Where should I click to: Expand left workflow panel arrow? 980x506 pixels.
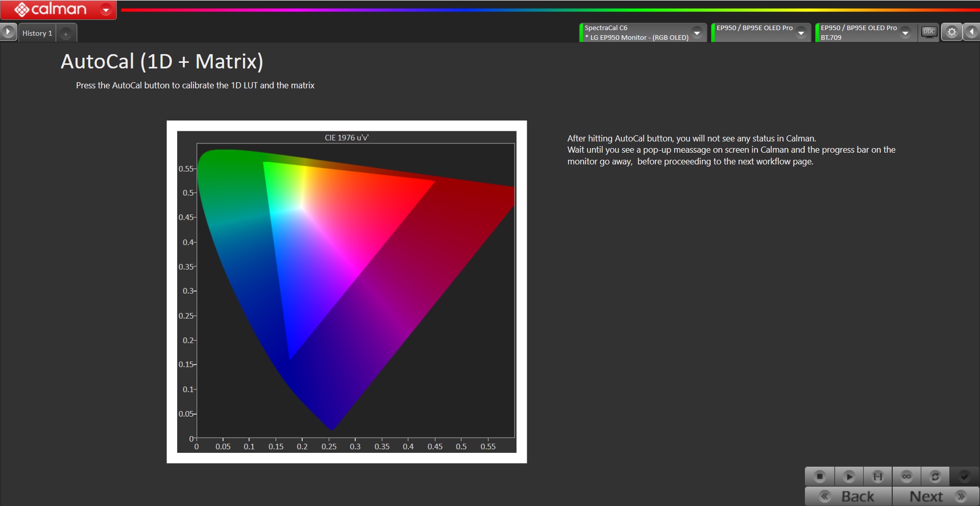click(8, 32)
